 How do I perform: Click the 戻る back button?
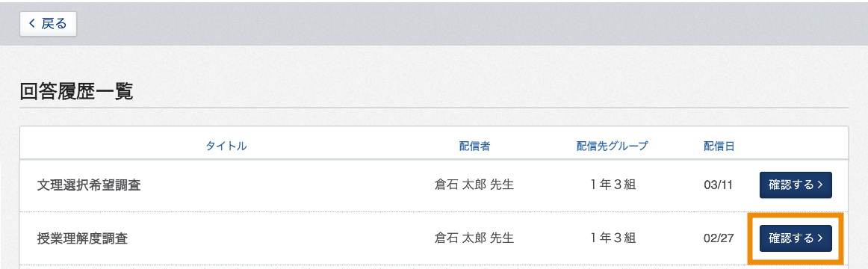pyautogui.click(x=48, y=23)
